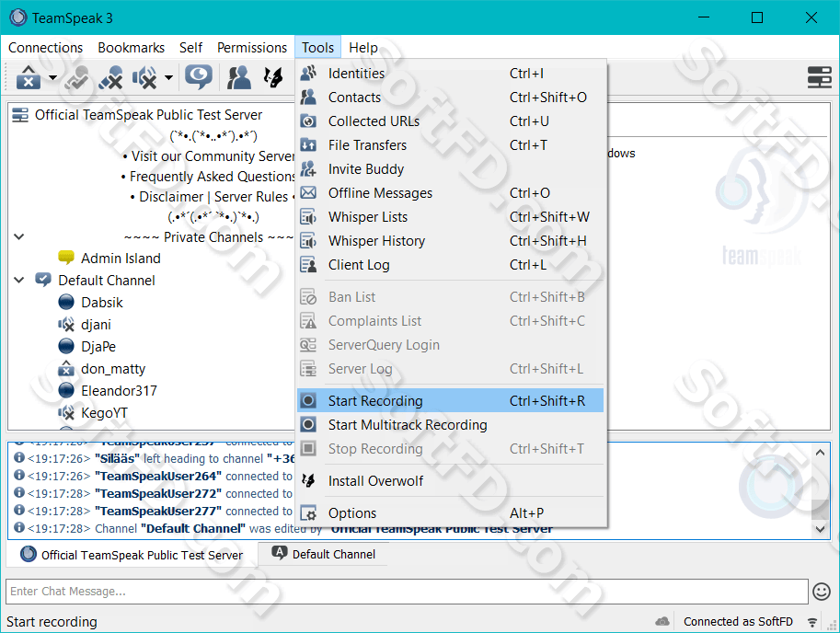Image resolution: width=840 pixels, height=633 pixels.
Task: Click the Visit our Community Server line
Action: tap(209, 156)
